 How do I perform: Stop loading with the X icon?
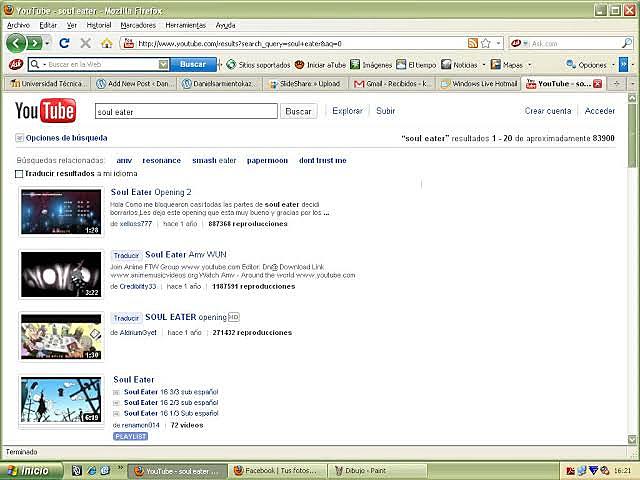click(85, 43)
